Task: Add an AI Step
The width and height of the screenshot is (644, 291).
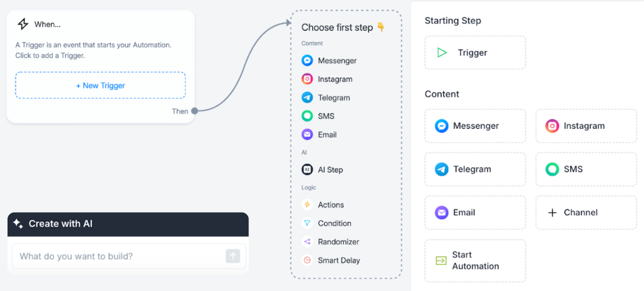Action: [x=307, y=169]
